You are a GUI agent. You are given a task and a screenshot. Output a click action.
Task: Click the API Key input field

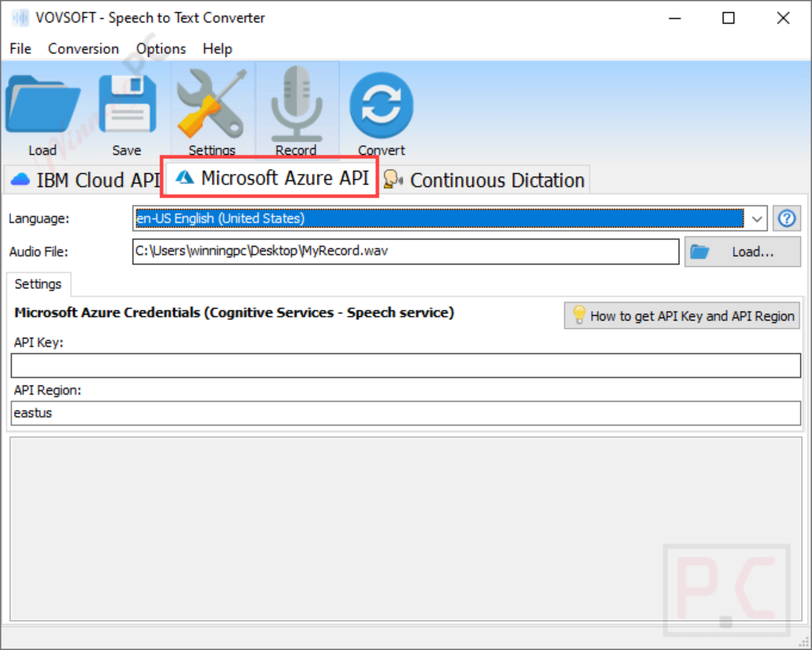click(x=406, y=365)
